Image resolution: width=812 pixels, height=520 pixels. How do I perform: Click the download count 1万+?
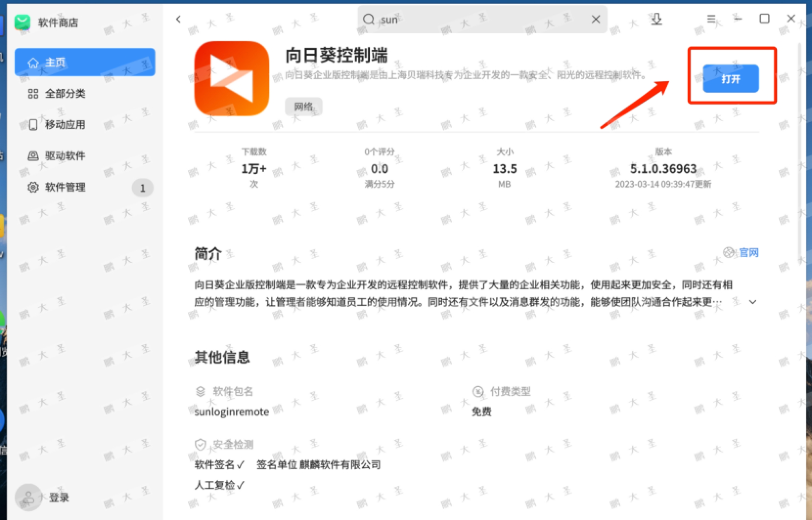coord(254,169)
